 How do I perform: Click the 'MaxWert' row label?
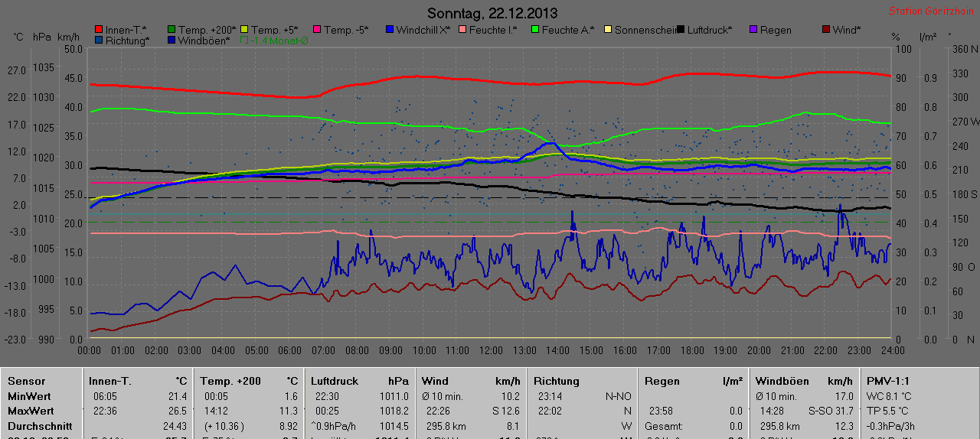point(30,411)
